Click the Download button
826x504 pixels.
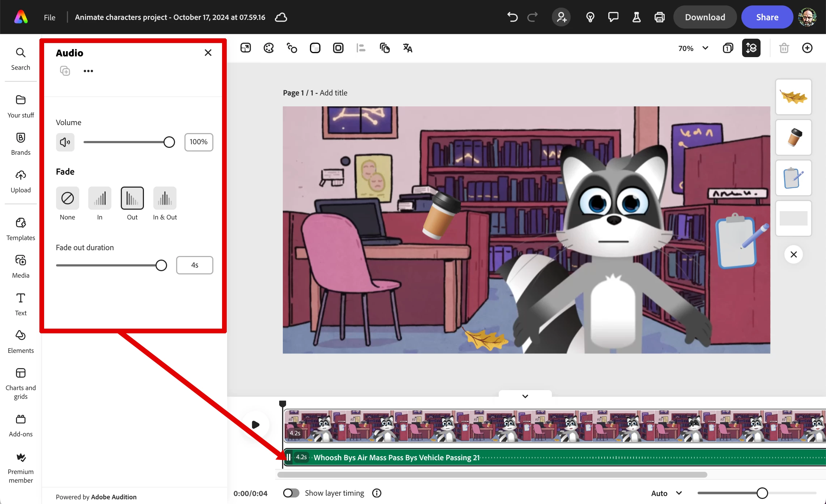[x=704, y=17]
